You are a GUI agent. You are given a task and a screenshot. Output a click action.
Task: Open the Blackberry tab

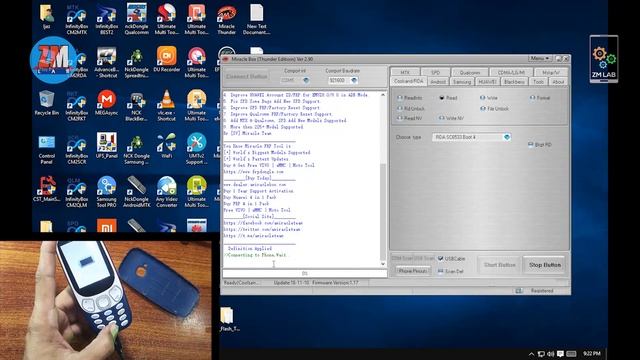tap(514, 82)
